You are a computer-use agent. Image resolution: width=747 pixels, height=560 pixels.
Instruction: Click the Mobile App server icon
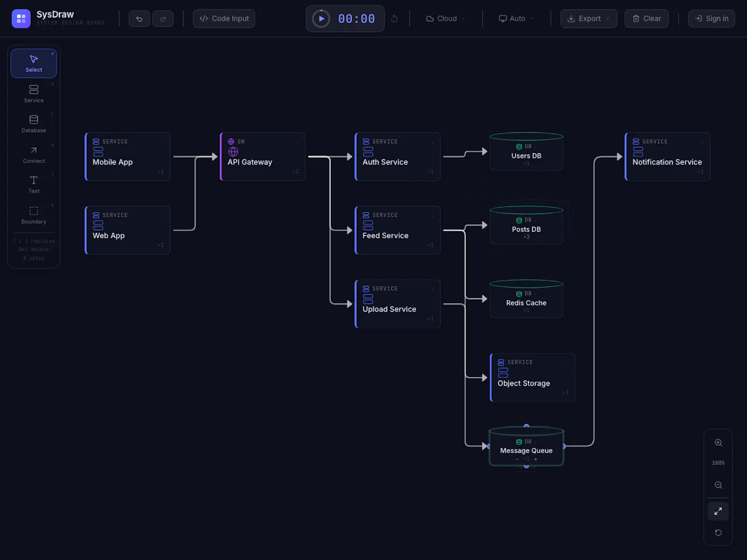tap(98, 152)
